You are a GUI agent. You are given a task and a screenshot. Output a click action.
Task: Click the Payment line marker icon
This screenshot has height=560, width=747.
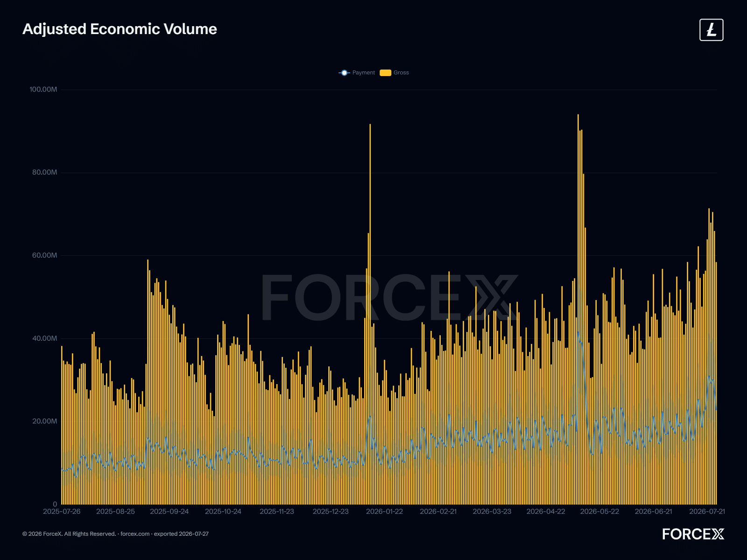point(344,73)
